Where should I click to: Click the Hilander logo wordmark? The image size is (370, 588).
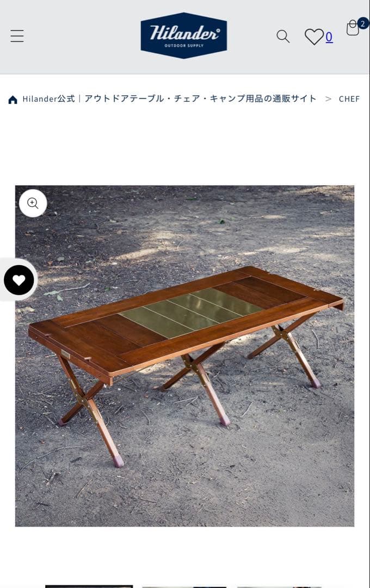pyautogui.click(x=184, y=33)
